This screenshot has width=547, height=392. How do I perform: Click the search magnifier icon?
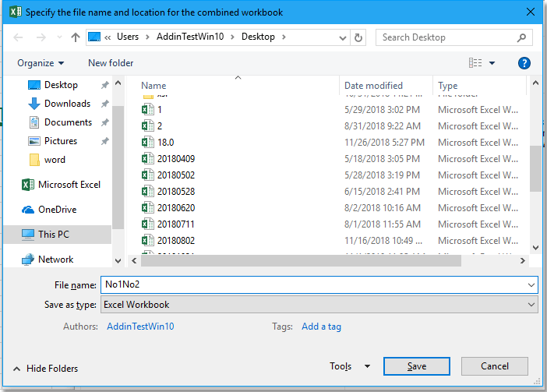tap(521, 37)
